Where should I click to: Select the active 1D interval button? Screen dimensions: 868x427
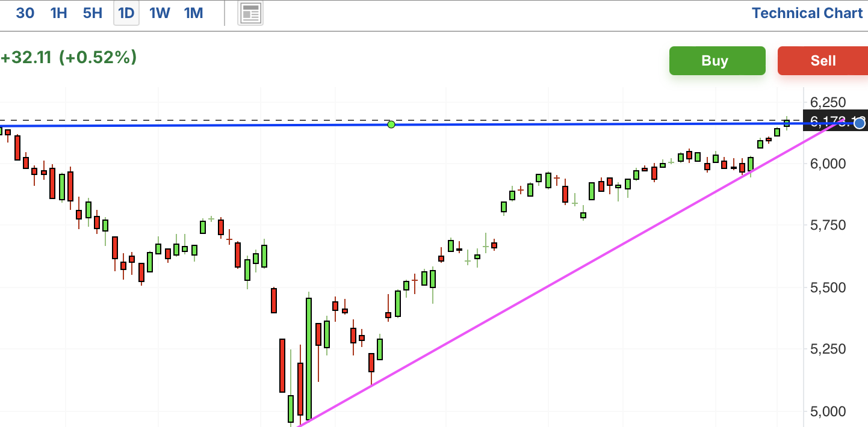(126, 13)
